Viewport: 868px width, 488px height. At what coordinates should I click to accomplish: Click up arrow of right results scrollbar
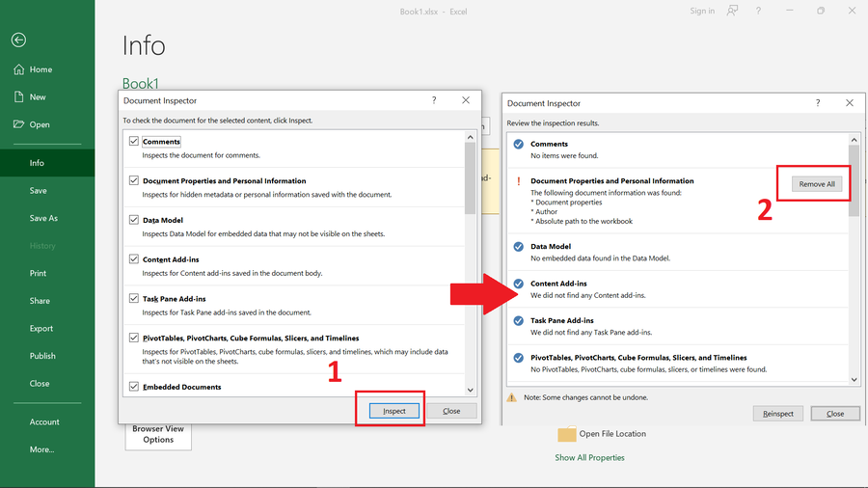tap(854, 140)
